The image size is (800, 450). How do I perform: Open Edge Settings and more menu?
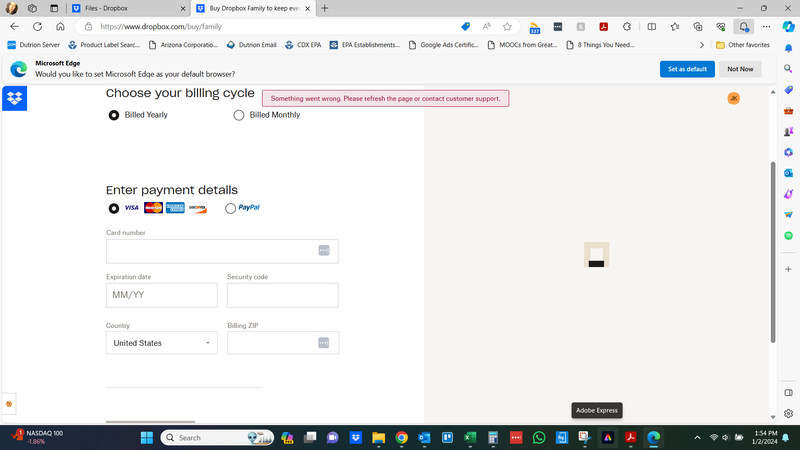click(x=766, y=27)
